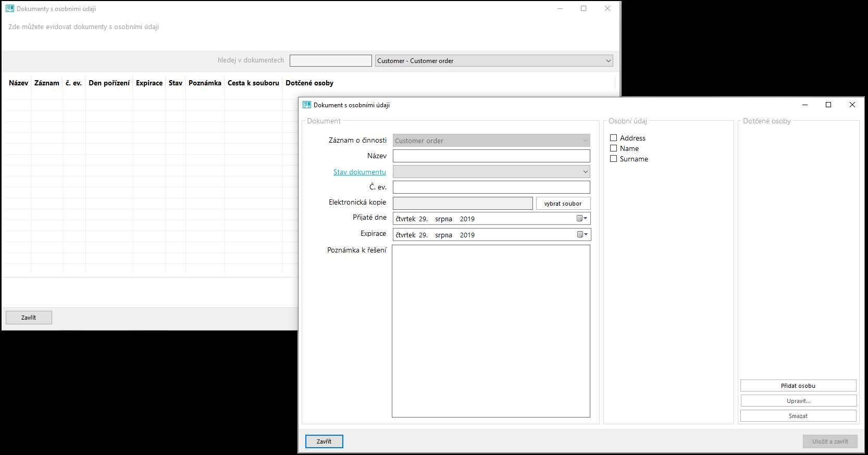
Task: Maximize the Dokumenty s osobními údaji window
Action: (584, 8)
